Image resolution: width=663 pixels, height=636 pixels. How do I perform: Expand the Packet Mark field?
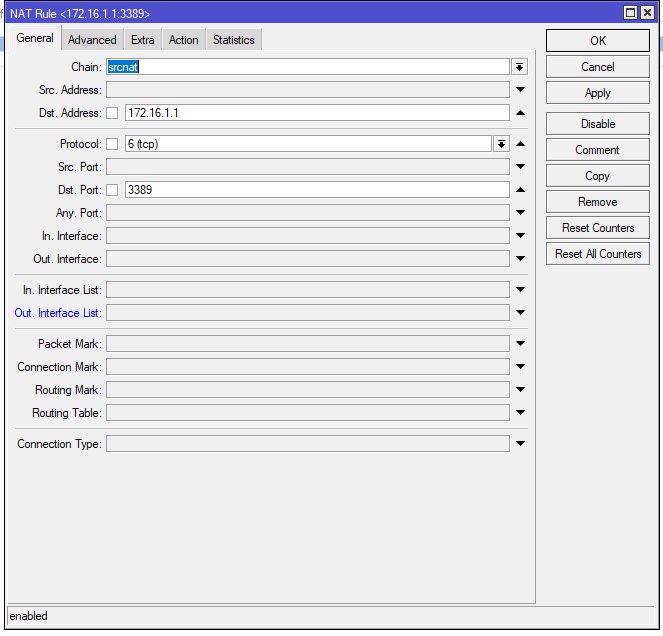pos(521,344)
